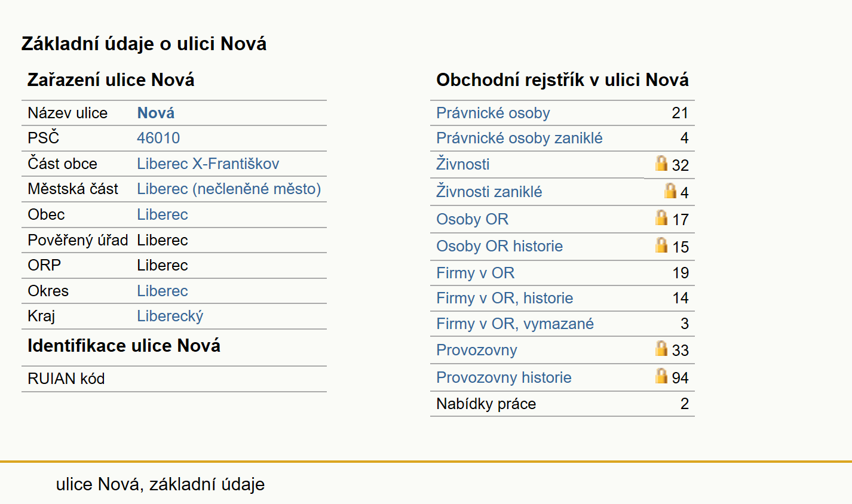Screen dimensions: 852x504
Task: Open the Firmy v OR link
Action: 475,273
